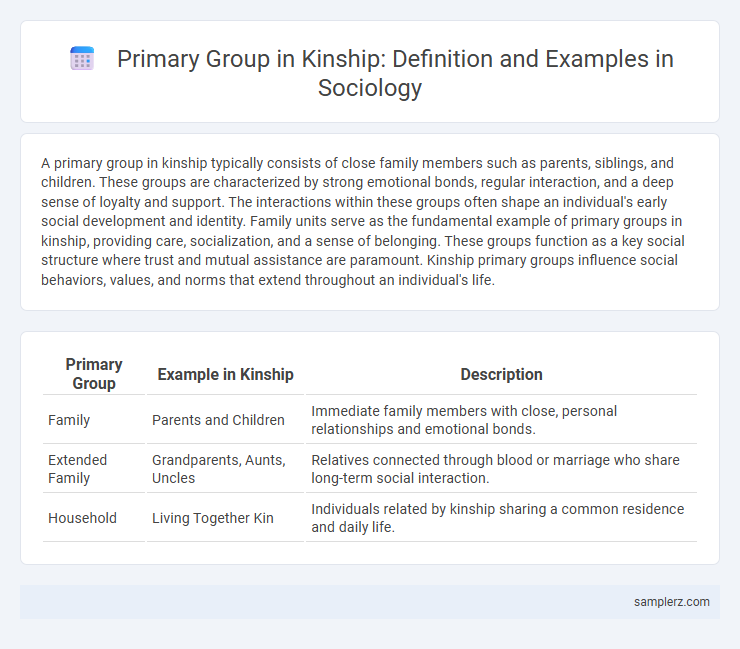Click the 'Parents and Children' cell

(x=225, y=420)
